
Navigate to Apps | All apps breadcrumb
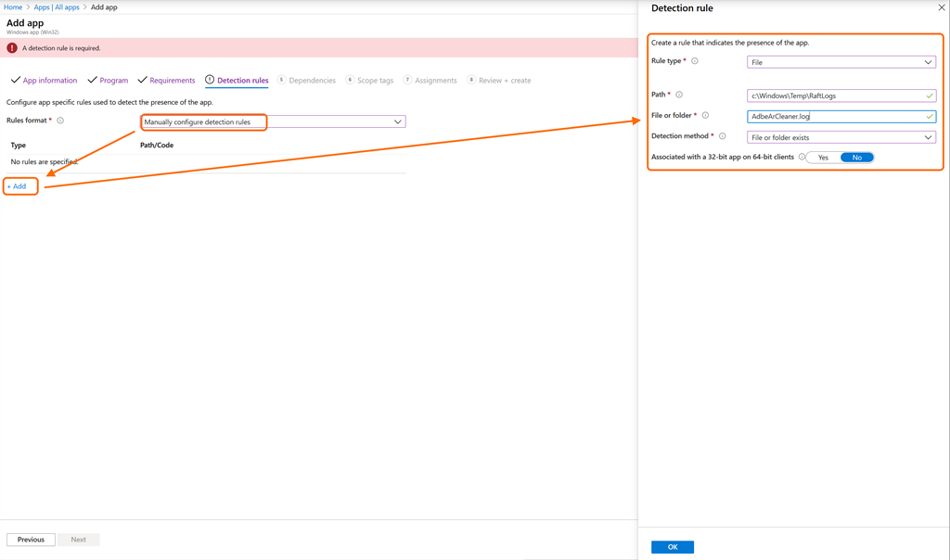point(57,7)
